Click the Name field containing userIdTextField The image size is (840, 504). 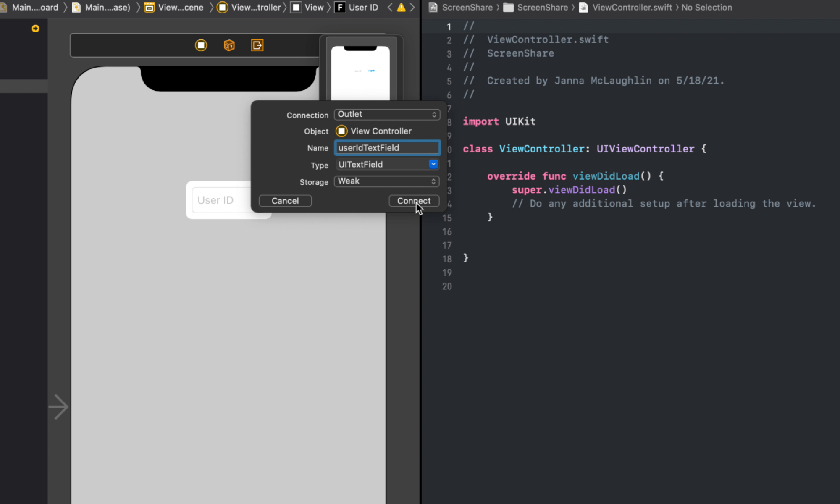click(387, 148)
